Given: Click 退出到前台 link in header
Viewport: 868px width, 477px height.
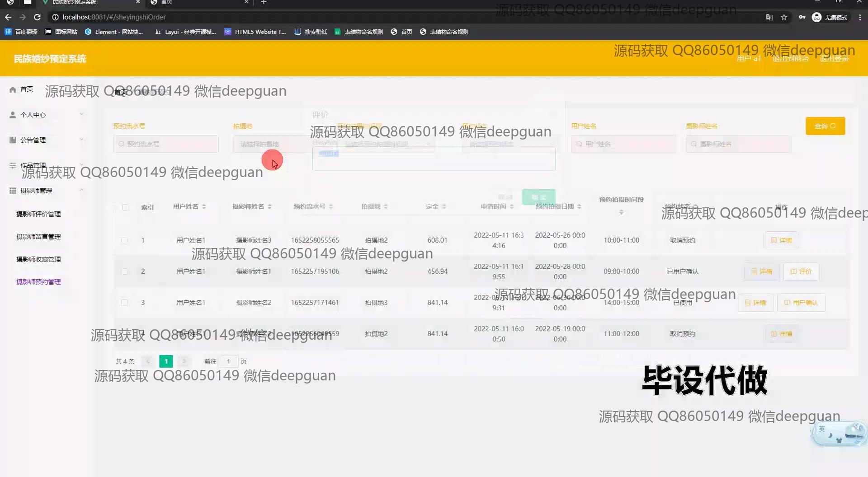Looking at the screenshot, I should (790, 59).
